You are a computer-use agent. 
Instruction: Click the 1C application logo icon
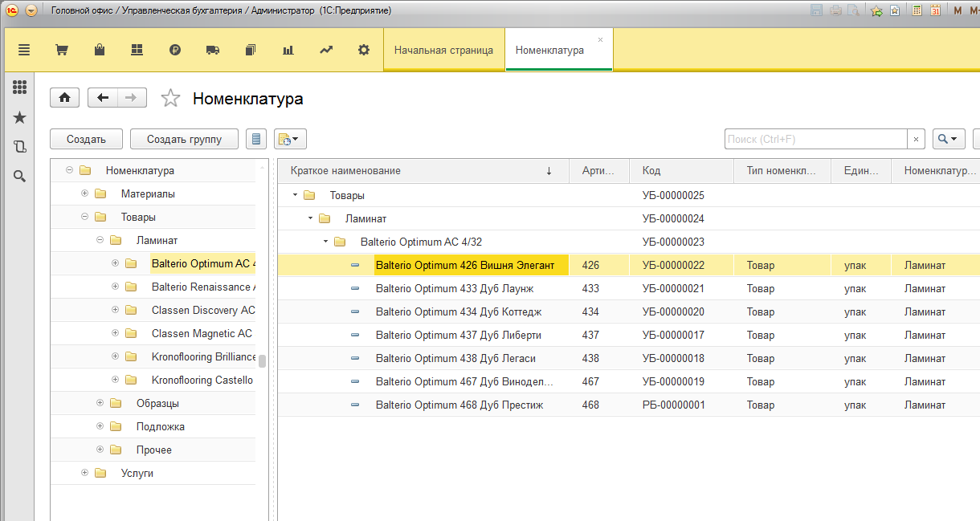11,10
